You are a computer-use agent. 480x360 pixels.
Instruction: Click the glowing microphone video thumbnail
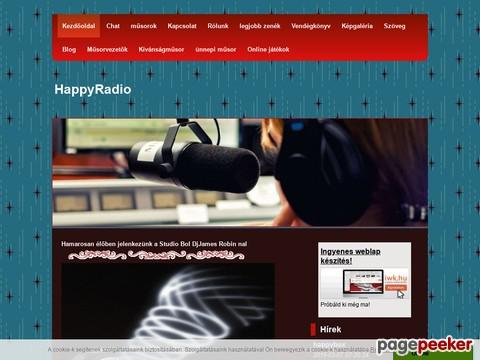pos(168,302)
